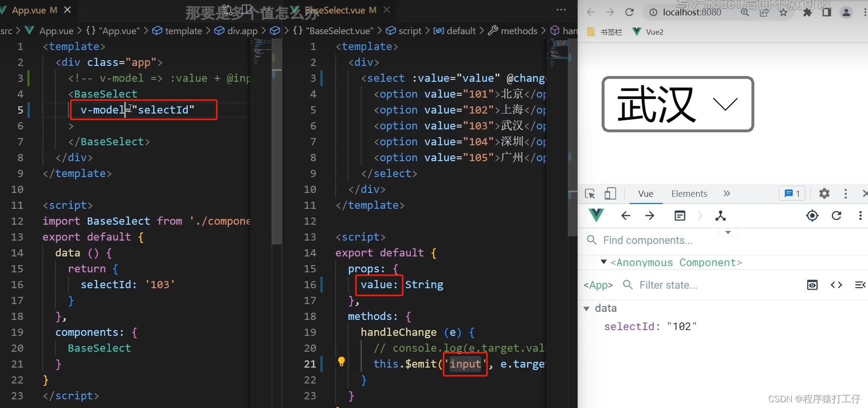Open in editor lines icon

(860, 285)
